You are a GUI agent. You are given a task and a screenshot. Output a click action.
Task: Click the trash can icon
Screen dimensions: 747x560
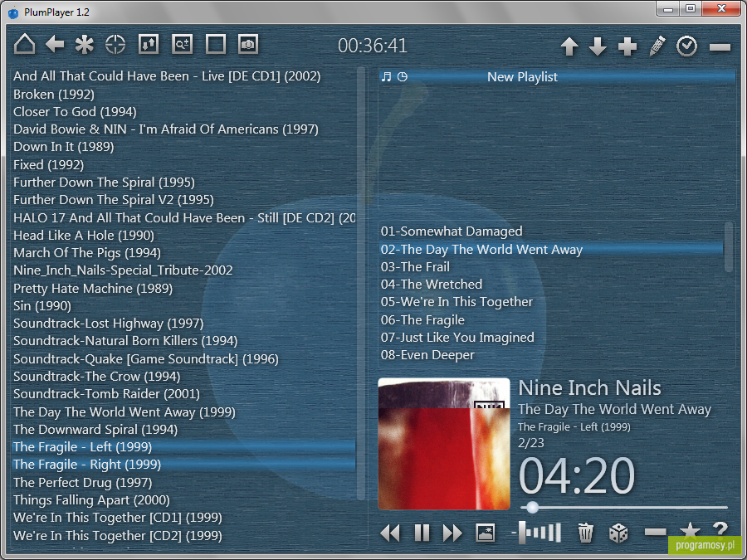[x=585, y=533]
